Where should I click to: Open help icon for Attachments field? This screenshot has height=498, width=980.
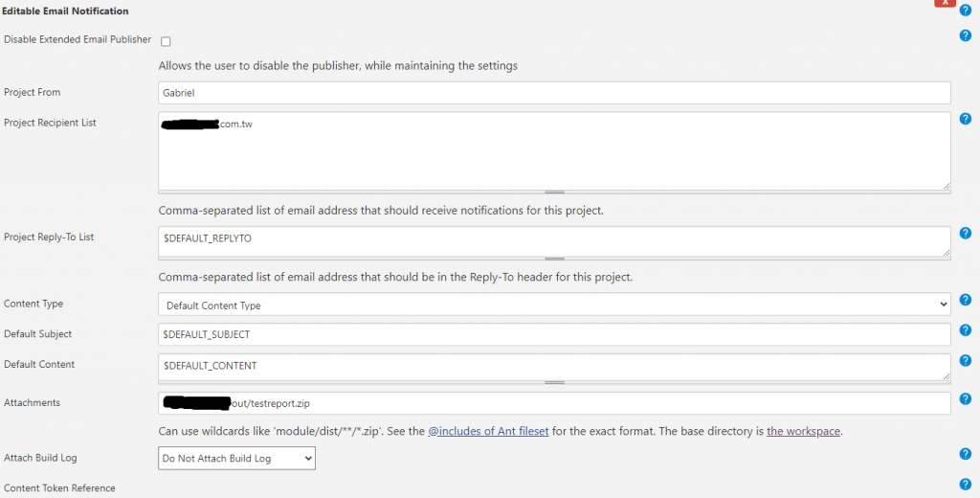(x=965, y=399)
